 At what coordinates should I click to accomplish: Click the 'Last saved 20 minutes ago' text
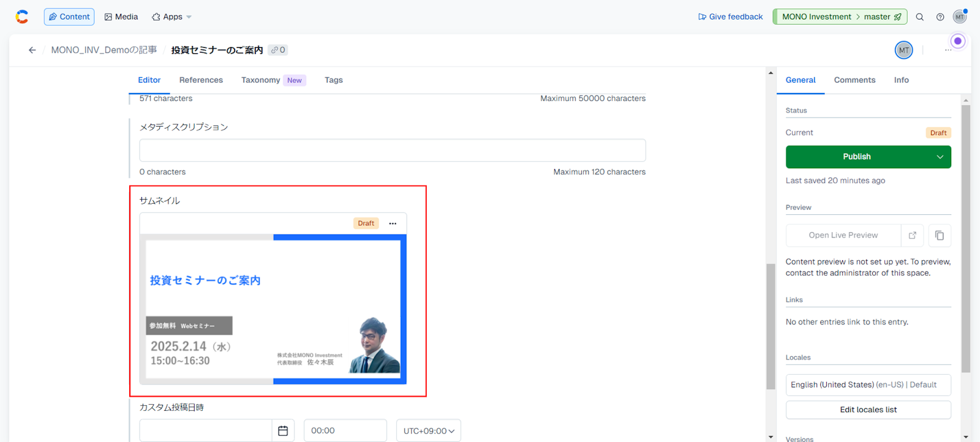click(835, 181)
